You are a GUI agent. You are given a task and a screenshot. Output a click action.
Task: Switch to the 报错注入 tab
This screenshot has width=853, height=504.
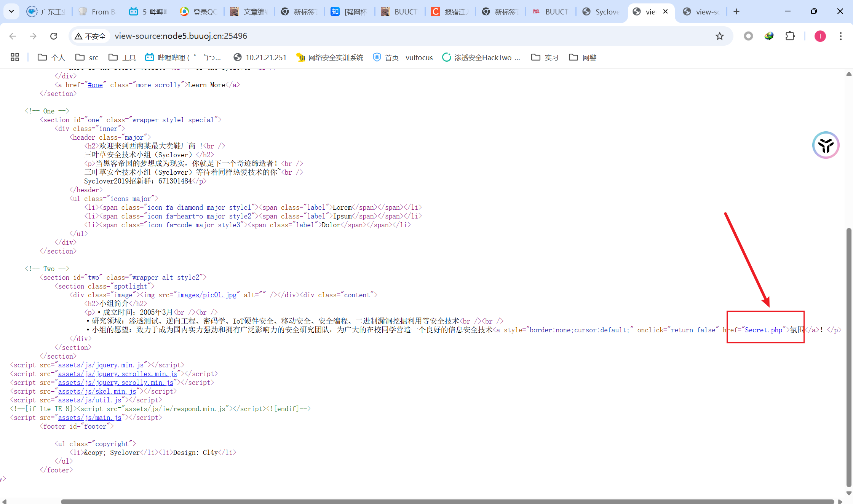click(449, 12)
